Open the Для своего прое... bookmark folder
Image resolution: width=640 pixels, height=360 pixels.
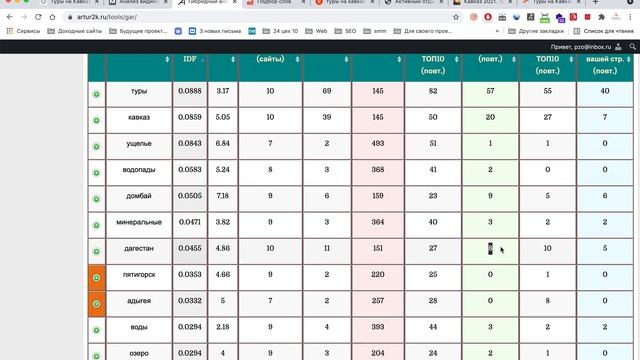[x=422, y=31]
